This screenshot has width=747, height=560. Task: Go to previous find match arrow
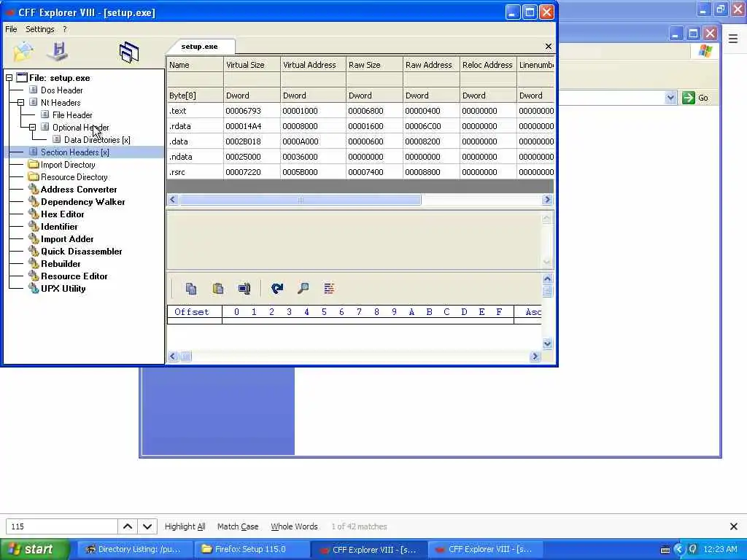(x=128, y=526)
